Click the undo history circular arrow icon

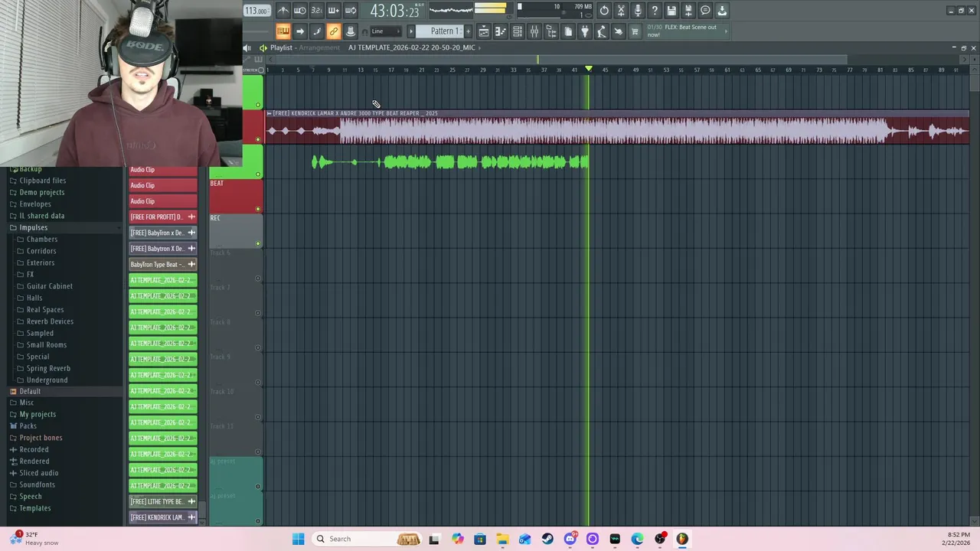pos(604,10)
